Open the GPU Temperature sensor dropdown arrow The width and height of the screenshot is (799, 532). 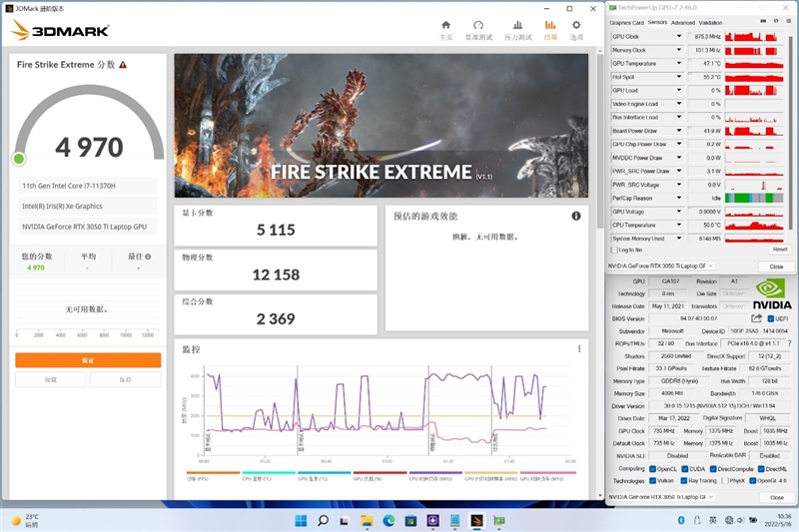coord(679,63)
